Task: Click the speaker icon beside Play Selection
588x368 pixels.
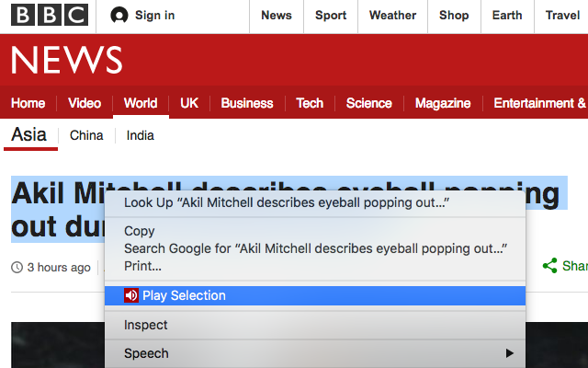Action: tap(131, 295)
